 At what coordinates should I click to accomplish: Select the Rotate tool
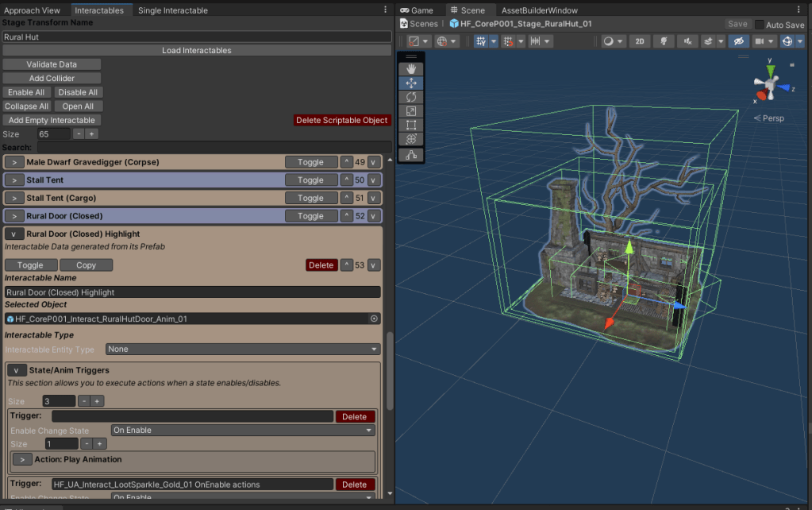(x=411, y=97)
